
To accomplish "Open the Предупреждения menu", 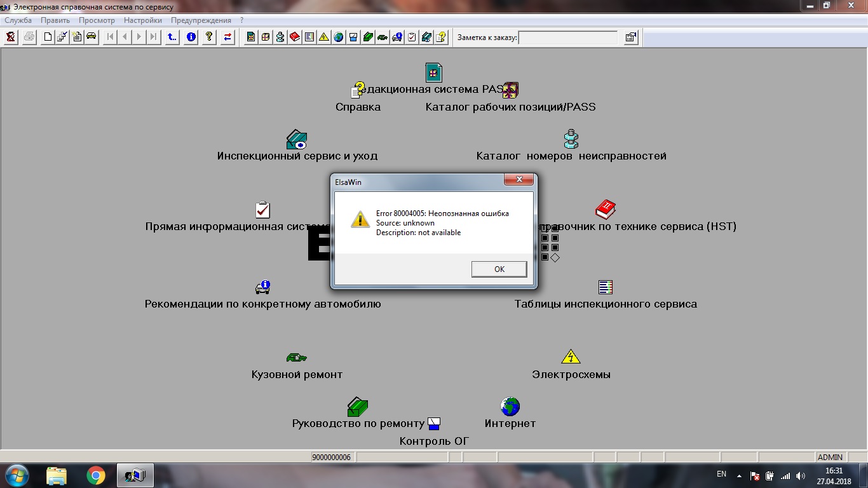I will [x=201, y=20].
